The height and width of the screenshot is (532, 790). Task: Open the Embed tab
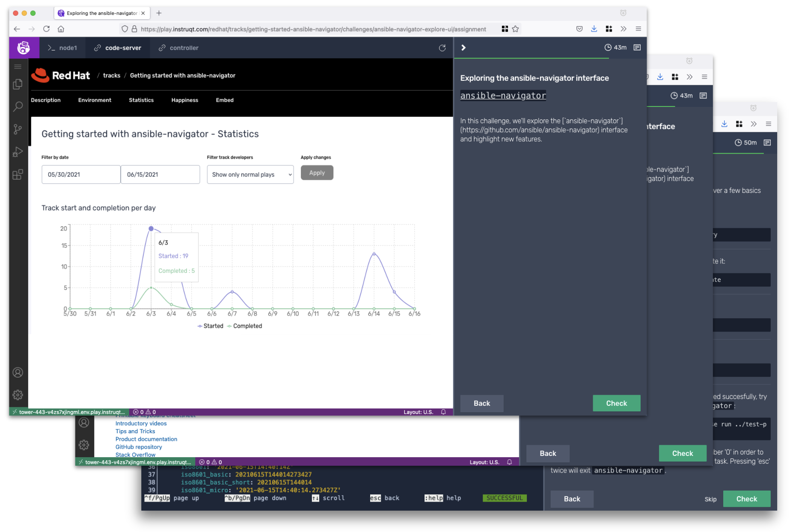click(x=225, y=100)
